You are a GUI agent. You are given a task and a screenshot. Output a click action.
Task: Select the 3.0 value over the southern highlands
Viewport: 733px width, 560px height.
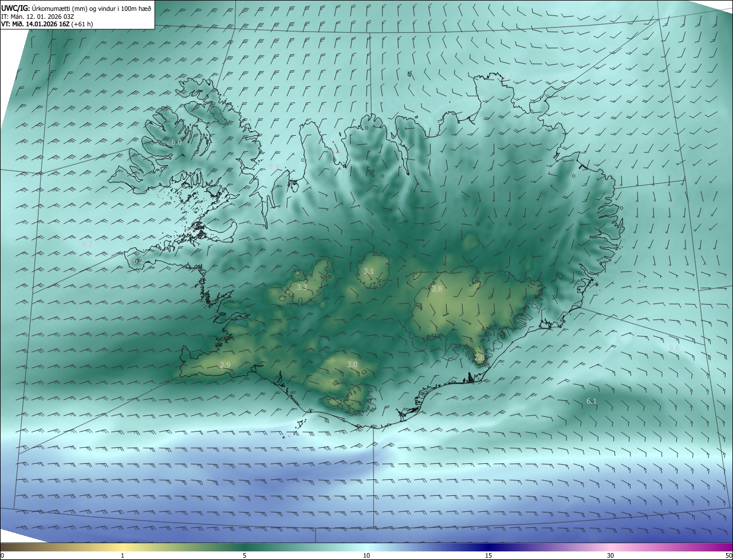click(x=352, y=364)
